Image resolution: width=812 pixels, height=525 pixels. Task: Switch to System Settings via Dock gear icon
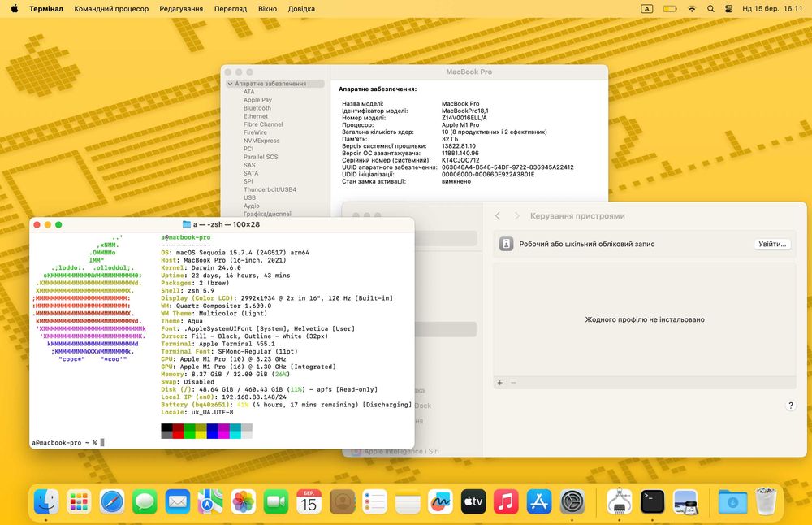click(x=572, y=501)
